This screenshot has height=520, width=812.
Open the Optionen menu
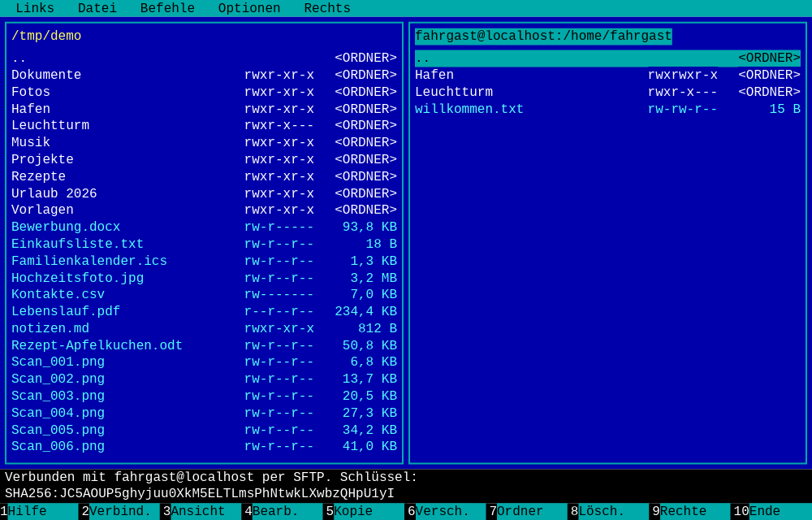249,8
